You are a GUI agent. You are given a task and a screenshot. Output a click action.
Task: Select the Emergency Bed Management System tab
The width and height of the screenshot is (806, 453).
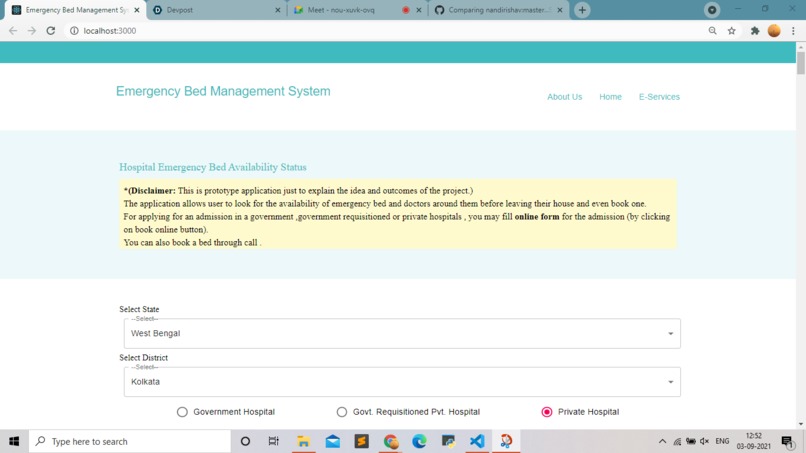[x=75, y=10]
